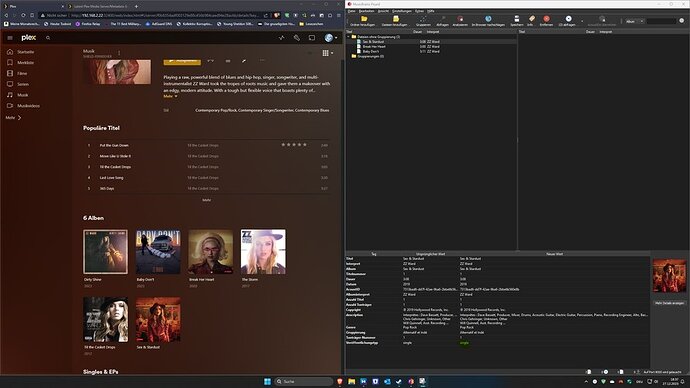Open the Plex activity pulse icon
The width and height of the screenshot is (690, 388).
282,38
